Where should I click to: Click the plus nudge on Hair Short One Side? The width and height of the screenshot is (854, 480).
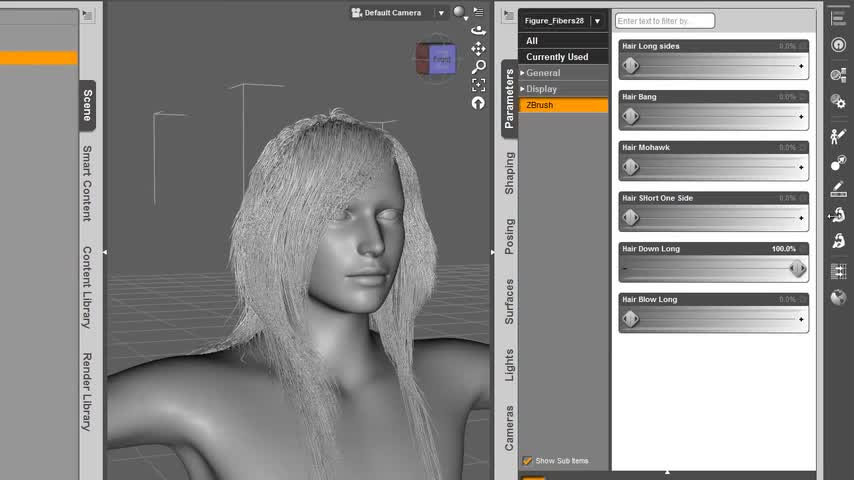point(801,218)
